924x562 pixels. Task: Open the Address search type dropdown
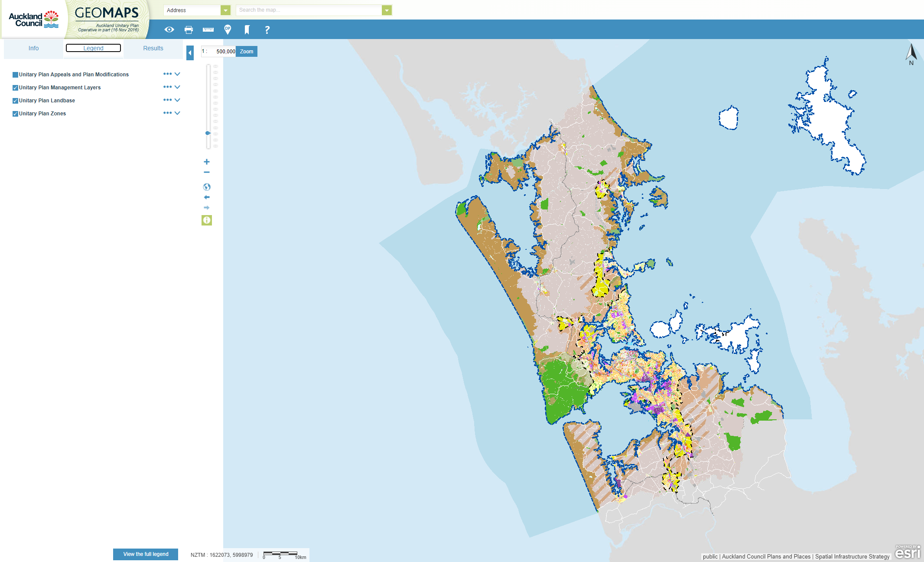tap(225, 10)
